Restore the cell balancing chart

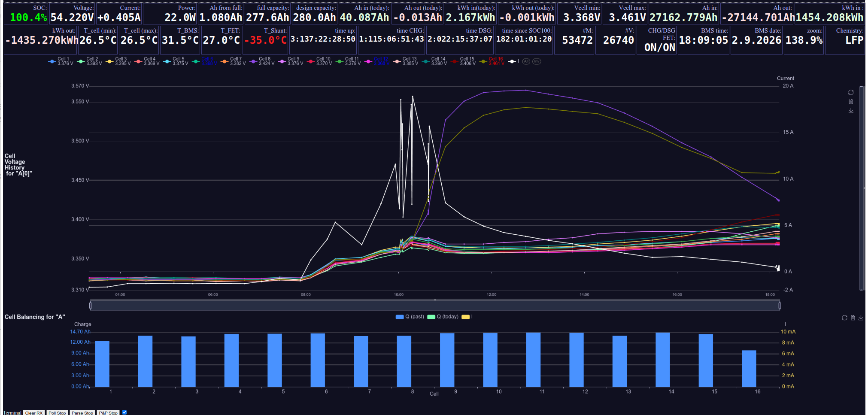(844, 318)
